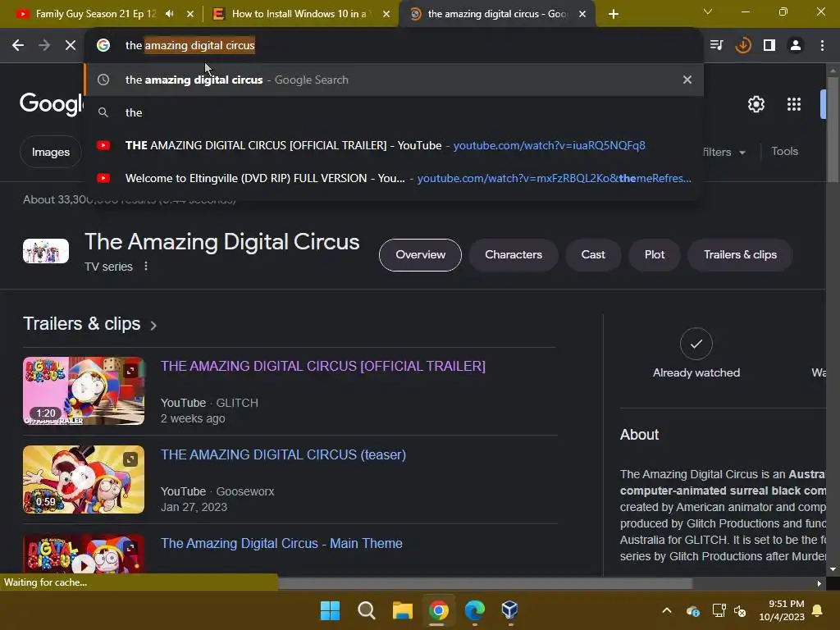The image size is (840, 630).
Task: Click the OneDrive cloud tray icon
Action: [692, 610]
